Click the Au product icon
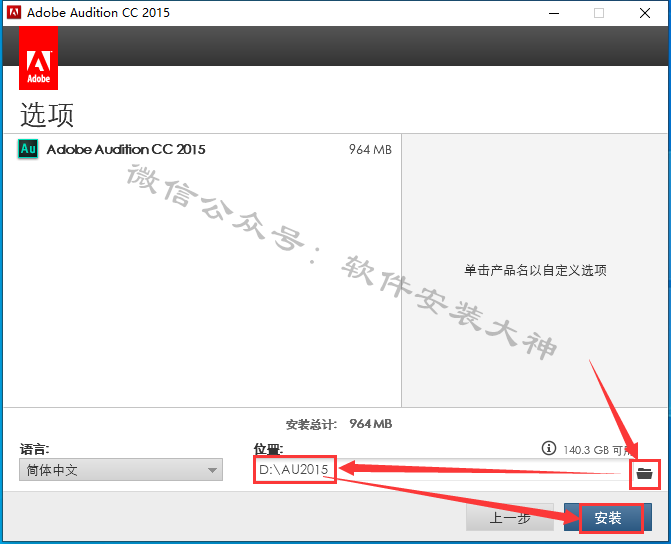Screen dimensions: 671x544 tap(28, 149)
